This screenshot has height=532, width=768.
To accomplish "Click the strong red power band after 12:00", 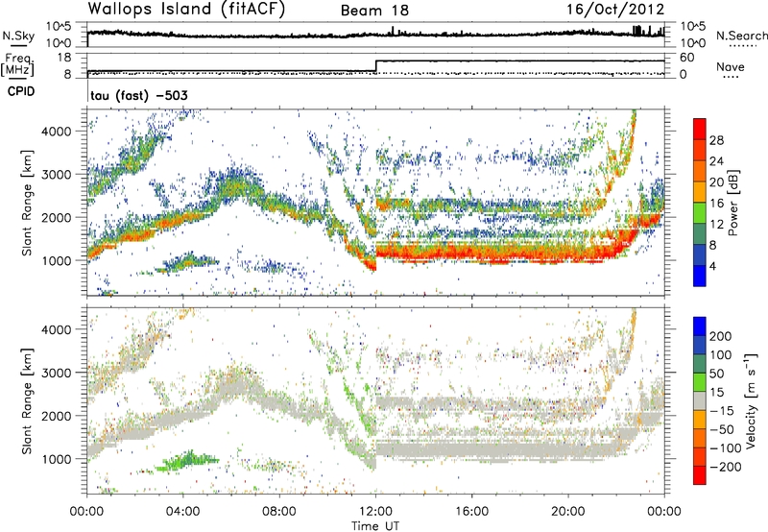I will (494, 253).
